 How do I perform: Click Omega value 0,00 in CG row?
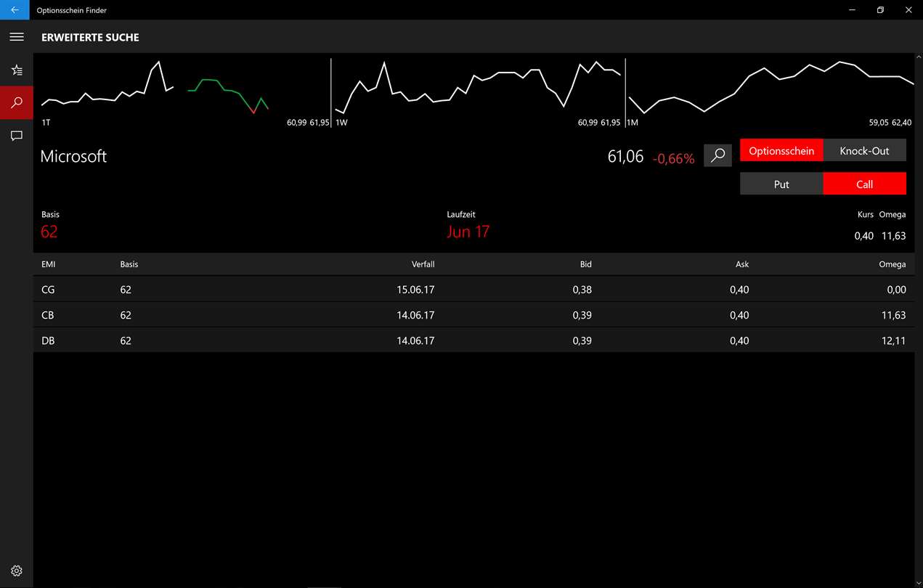pos(896,290)
